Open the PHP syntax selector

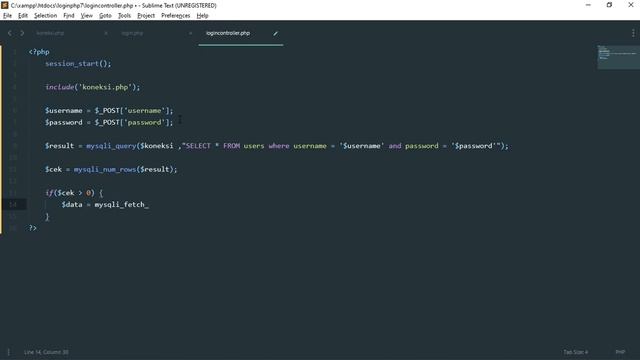pos(620,352)
